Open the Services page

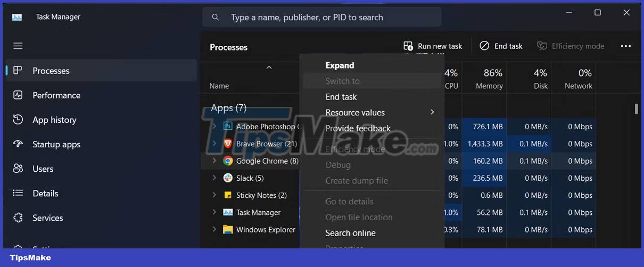click(100, 218)
